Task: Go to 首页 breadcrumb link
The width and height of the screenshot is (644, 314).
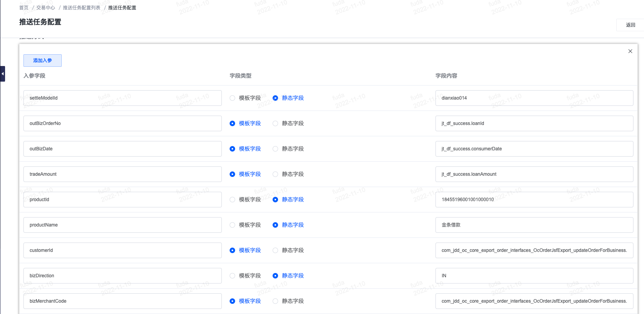Action: tap(24, 8)
